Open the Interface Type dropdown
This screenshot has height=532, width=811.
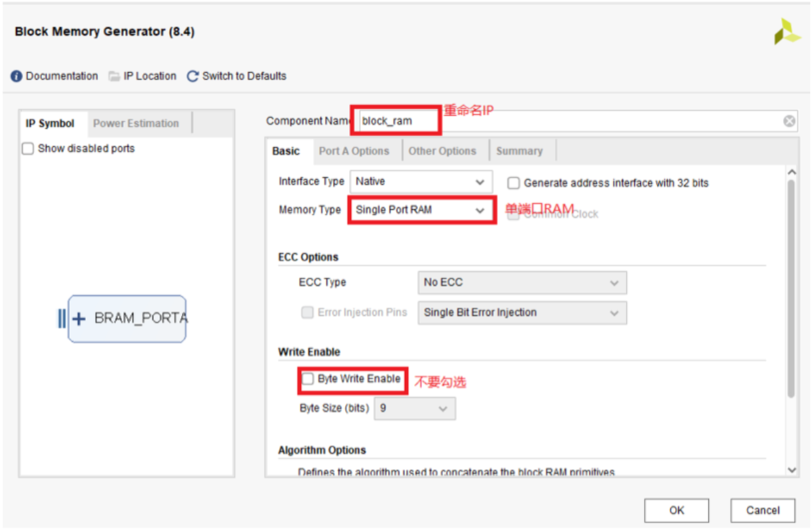click(421, 182)
